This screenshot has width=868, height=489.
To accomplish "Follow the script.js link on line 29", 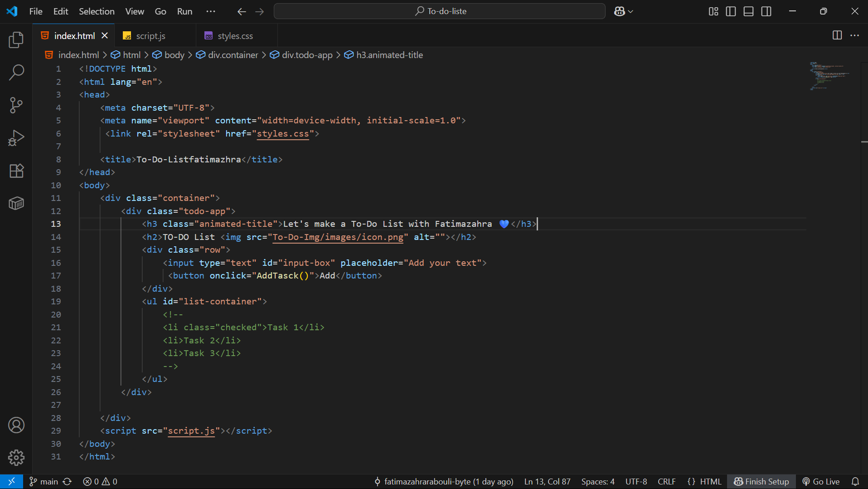I will click(x=191, y=430).
